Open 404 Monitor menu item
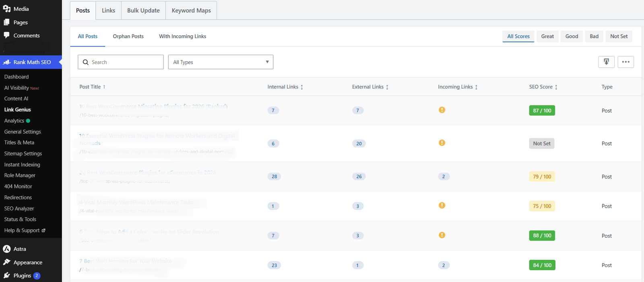This screenshot has height=282, width=644. 18,186
